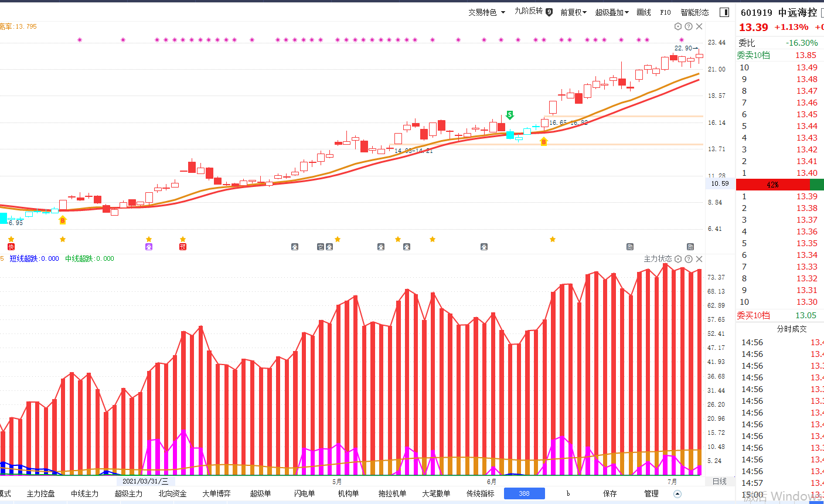Select the 中线主力 indicator tab
Image resolution: width=824 pixels, height=504 pixels.
(84, 493)
